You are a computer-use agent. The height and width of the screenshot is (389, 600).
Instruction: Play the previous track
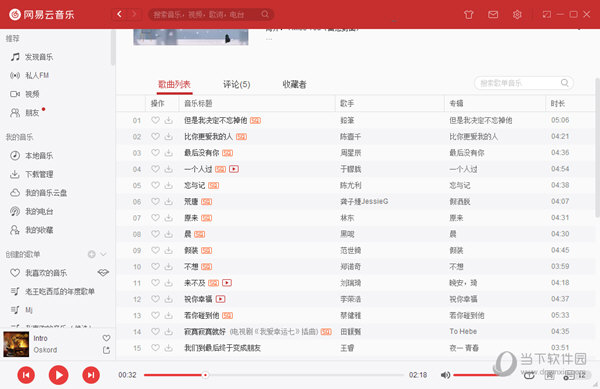(26, 375)
